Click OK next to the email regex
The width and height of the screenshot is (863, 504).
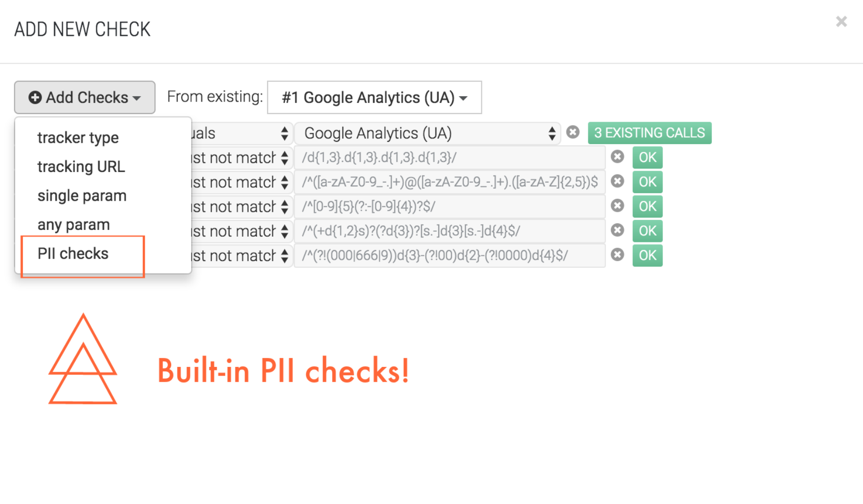tap(647, 182)
